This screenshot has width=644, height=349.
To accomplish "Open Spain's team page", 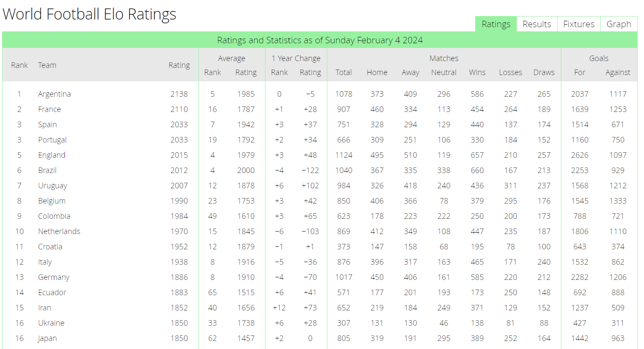I will coord(47,125).
